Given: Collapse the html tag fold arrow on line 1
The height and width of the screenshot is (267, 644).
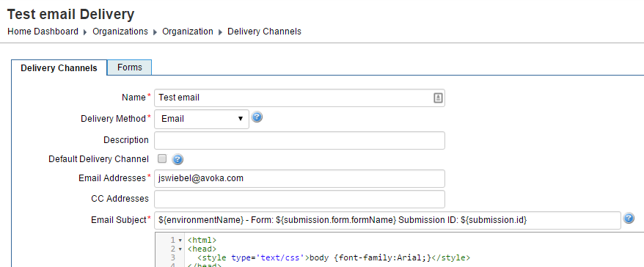Looking at the screenshot, I should point(180,241).
